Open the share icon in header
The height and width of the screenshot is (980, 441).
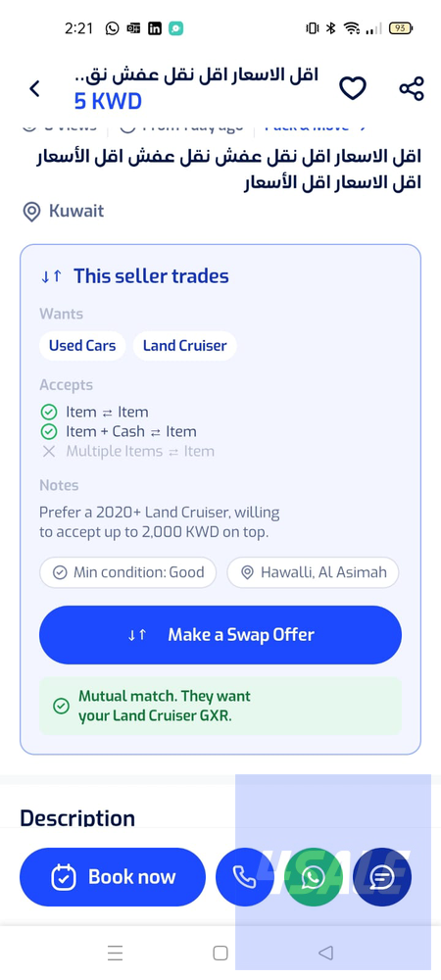[412, 88]
